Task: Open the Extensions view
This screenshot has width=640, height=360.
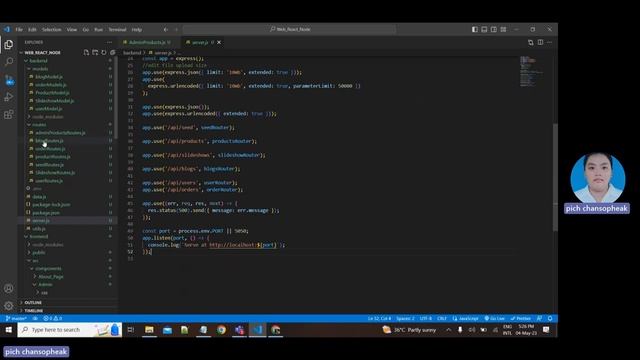Action: click(9, 114)
